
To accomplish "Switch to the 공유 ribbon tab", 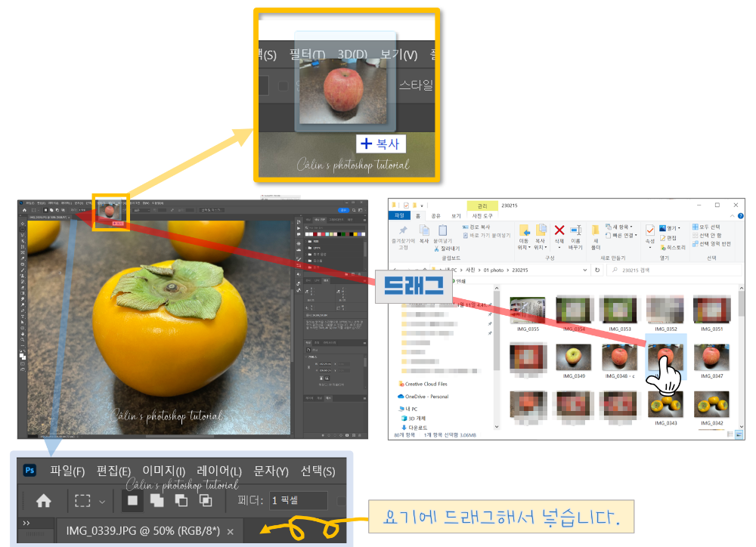I will pyautogui.click(x=436, y=215).
